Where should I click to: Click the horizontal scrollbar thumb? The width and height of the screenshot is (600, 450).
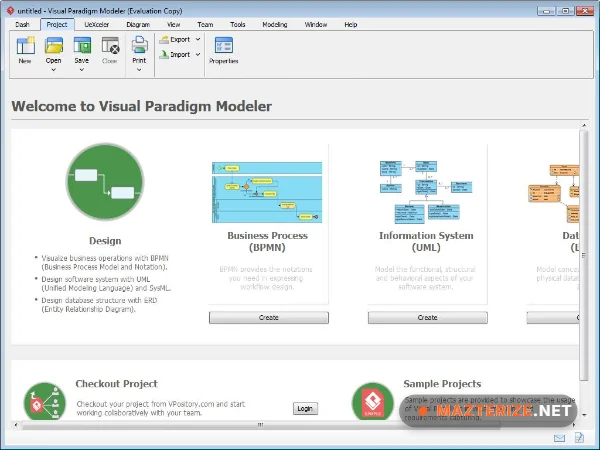(261, 425)
